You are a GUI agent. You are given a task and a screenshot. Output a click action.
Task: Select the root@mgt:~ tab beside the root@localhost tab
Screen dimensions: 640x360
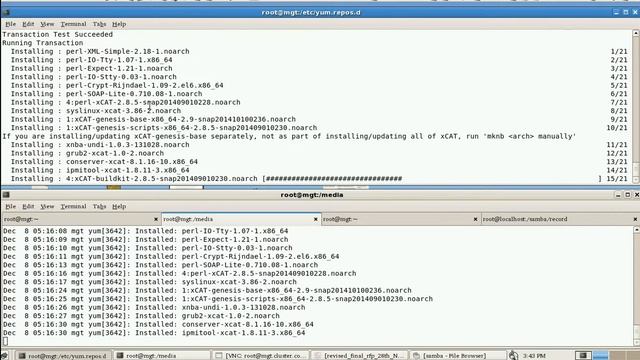(x=400, y=219)
